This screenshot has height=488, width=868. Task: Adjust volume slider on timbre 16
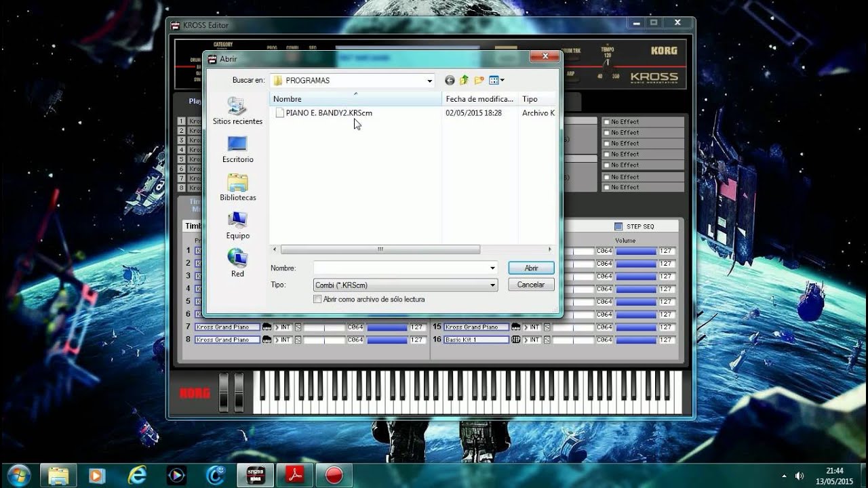pos(636,340)
